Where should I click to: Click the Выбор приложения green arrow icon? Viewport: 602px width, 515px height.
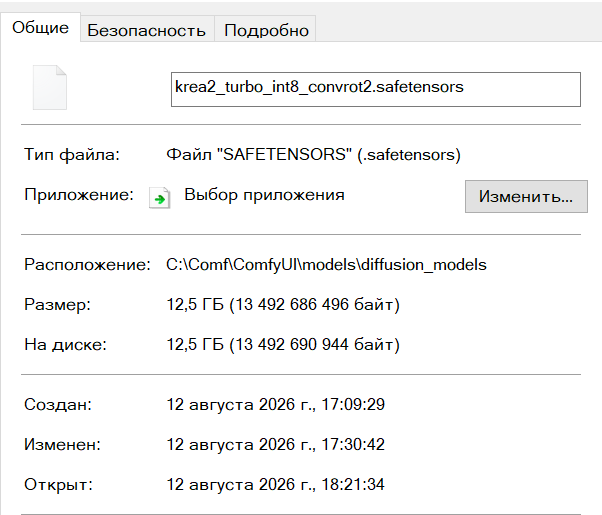tap(159, 198)
